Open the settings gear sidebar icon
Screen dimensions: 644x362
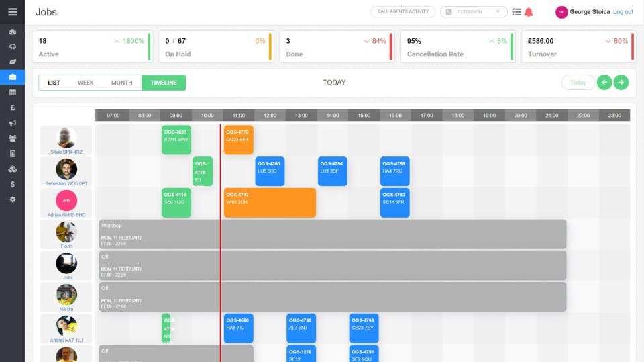tap(12, 199)
